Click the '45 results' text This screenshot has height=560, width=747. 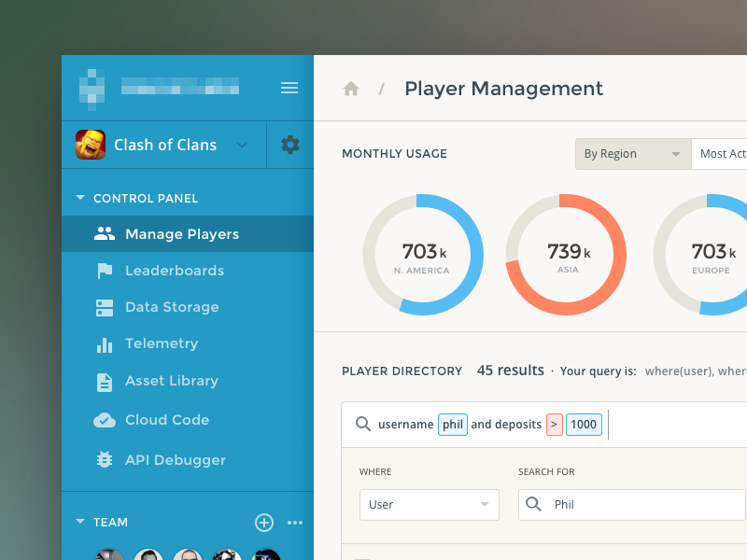(x=510, y=371)
